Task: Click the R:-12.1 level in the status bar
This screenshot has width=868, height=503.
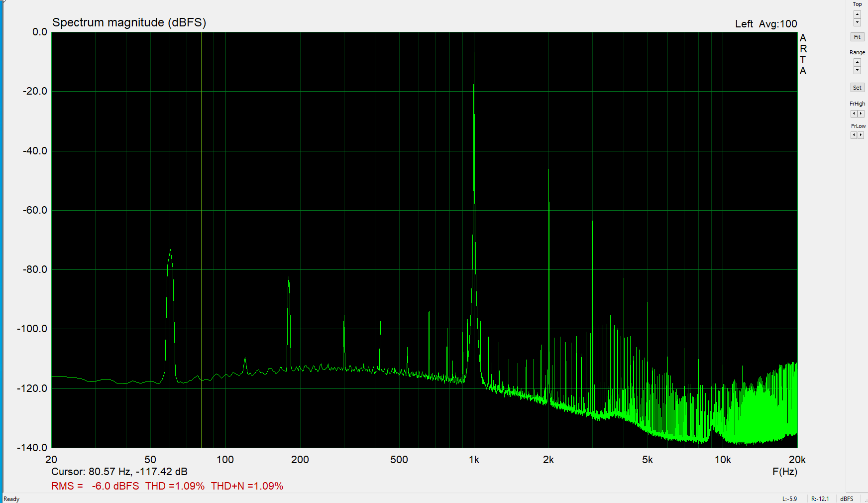Action: [x=820, y=499]
